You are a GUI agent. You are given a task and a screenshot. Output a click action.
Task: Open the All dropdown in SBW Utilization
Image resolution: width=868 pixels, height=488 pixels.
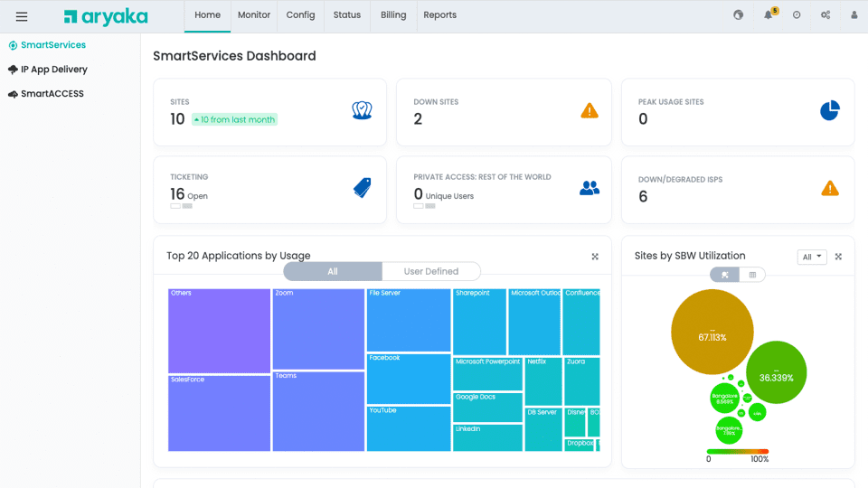tap(812, 257)
